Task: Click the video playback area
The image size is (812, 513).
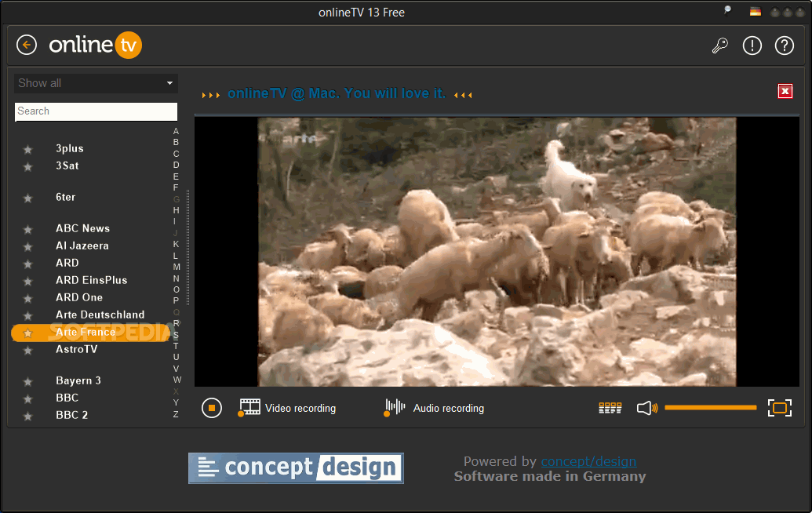Action: (x=497, y=252)
